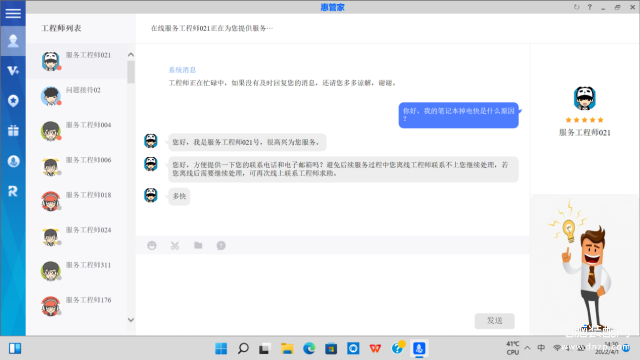The width and height of the screenshot is (640, 360).
Task: Take a screenshot with the scissors icon
Action: pyautogui.click(x=175, y=245)
